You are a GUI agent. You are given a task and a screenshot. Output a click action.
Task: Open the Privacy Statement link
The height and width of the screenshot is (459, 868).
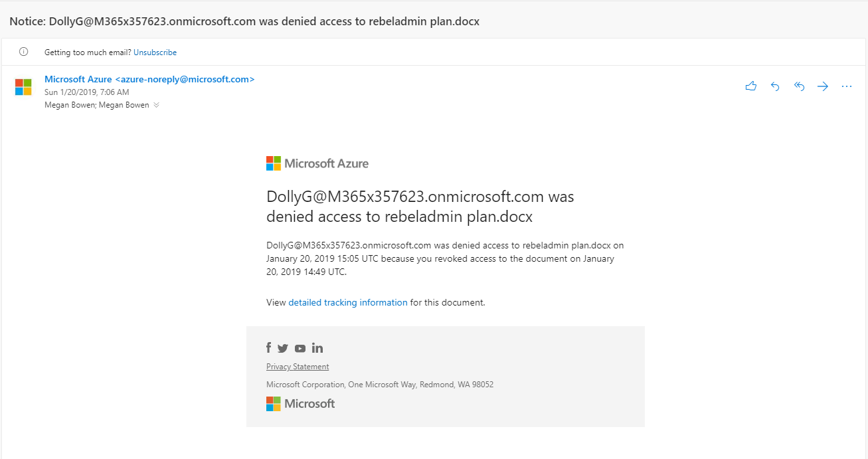click(x=298, y=367)
